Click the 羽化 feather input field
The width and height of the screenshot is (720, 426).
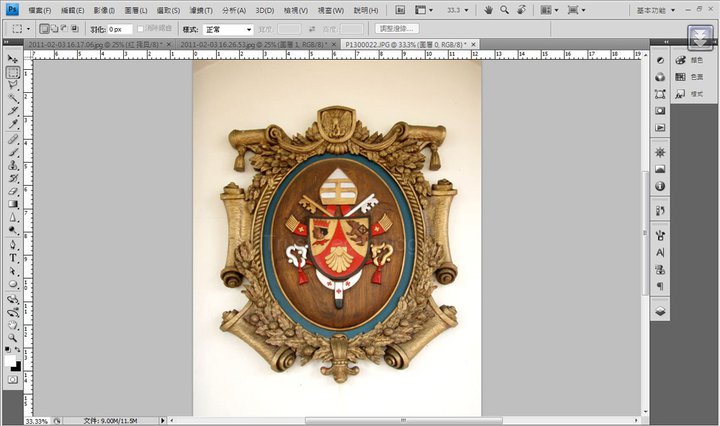coord(120,29)
